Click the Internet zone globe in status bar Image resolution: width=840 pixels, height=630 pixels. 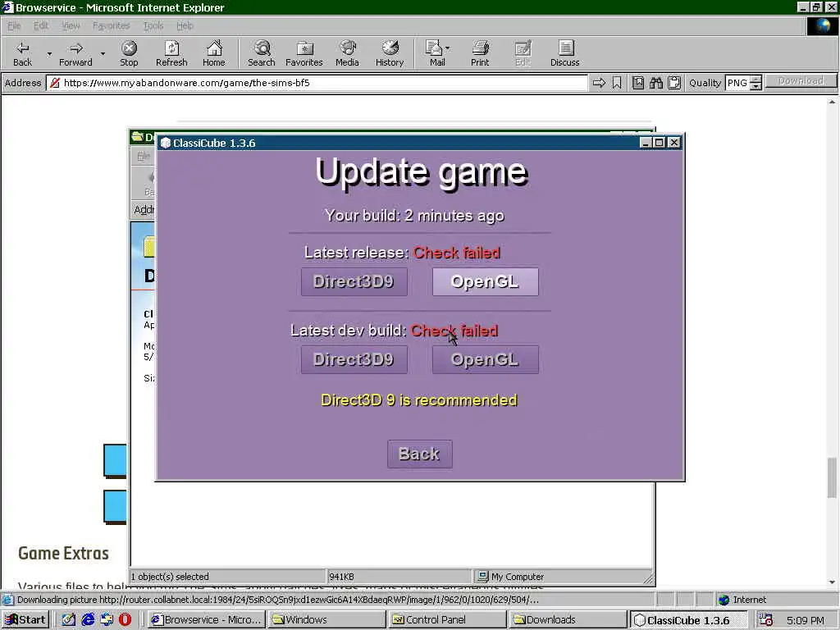tap(724, 600)
